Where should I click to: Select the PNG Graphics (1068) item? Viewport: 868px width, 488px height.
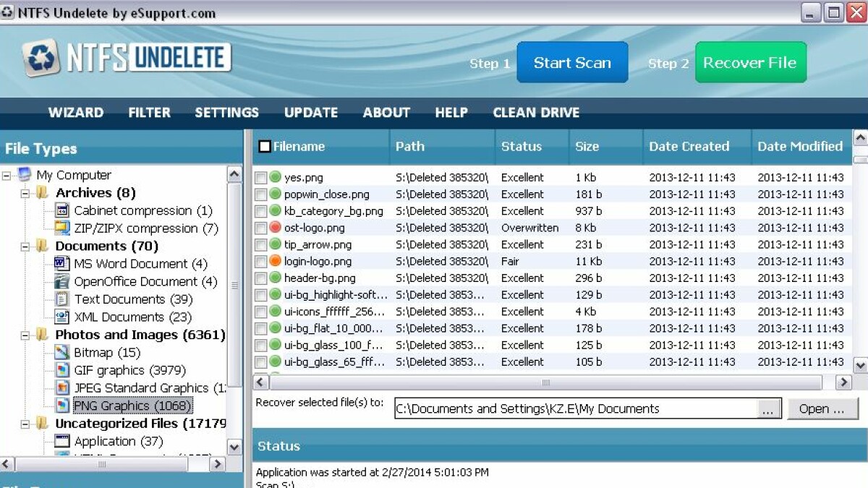(132, 406)
